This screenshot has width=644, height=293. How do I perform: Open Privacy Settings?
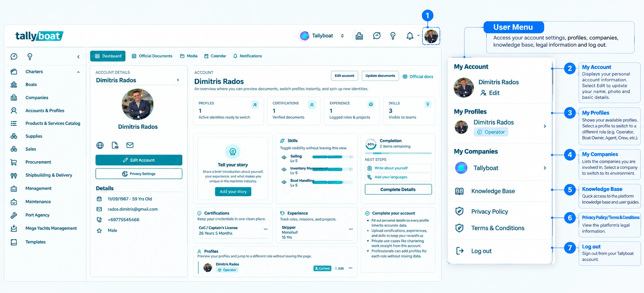(x=139, y=174)
